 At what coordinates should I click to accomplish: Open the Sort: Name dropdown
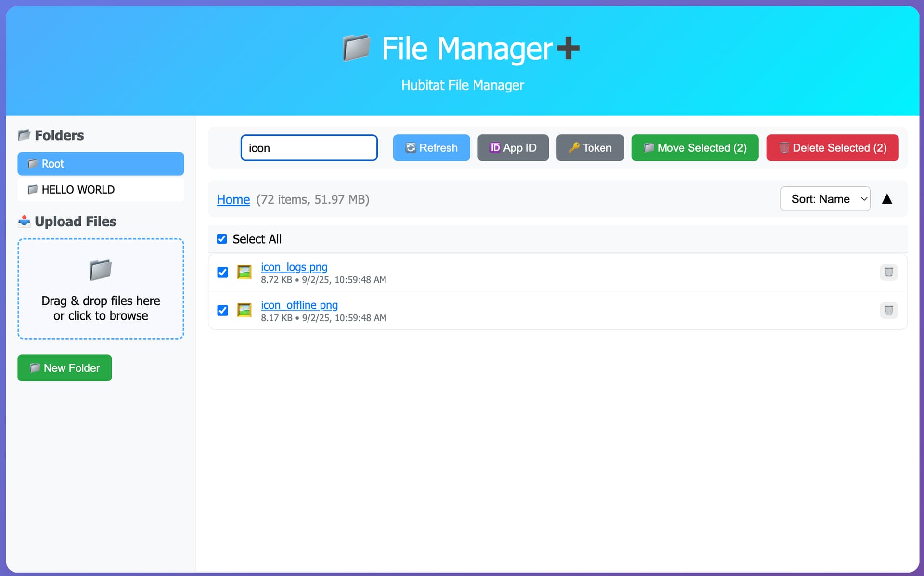click(x=825, y=199)
